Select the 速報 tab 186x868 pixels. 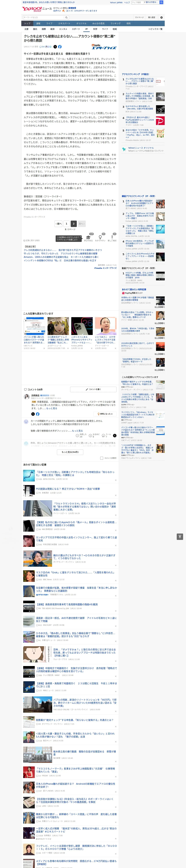coord(38,24)
